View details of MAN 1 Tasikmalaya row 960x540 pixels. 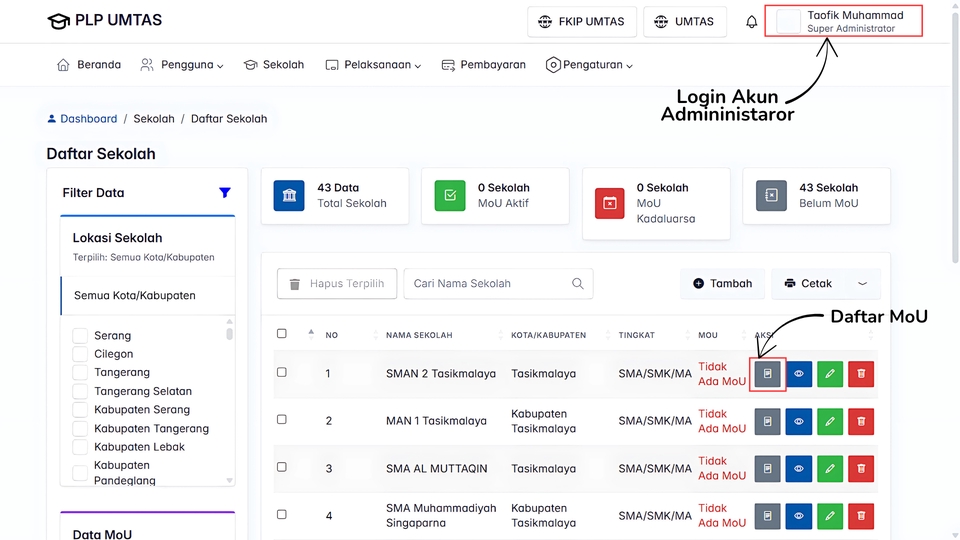[x=798, y=421]
